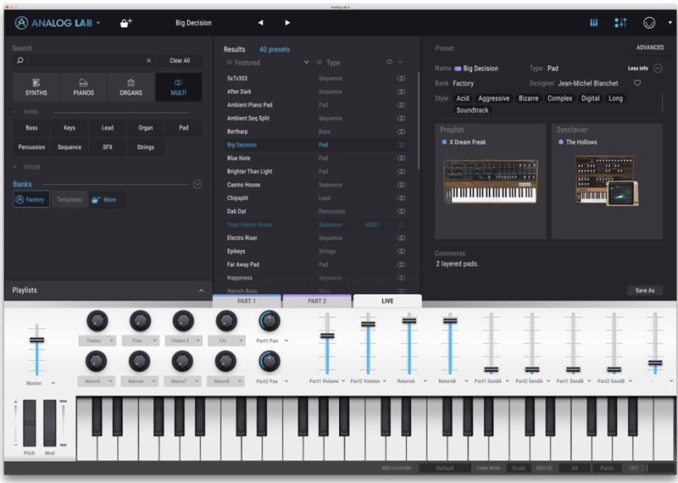Toggle the Organ type filter
The height and width of the screenshot is (483, 678).
145,128
